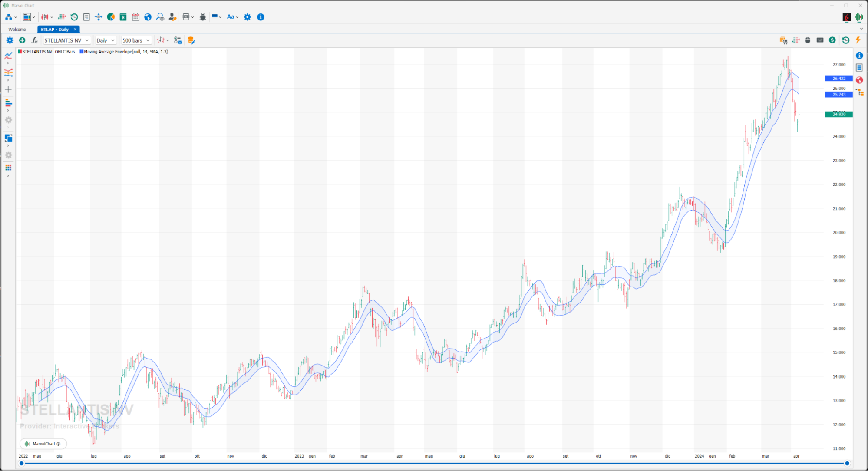Click the 24.920 last price label

tap(839, 114)
